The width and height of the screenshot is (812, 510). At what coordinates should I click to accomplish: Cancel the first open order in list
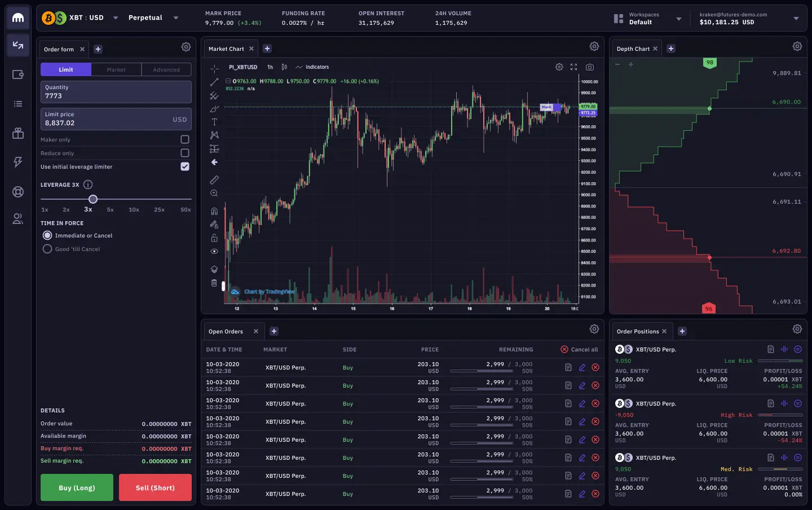point(595,368)
